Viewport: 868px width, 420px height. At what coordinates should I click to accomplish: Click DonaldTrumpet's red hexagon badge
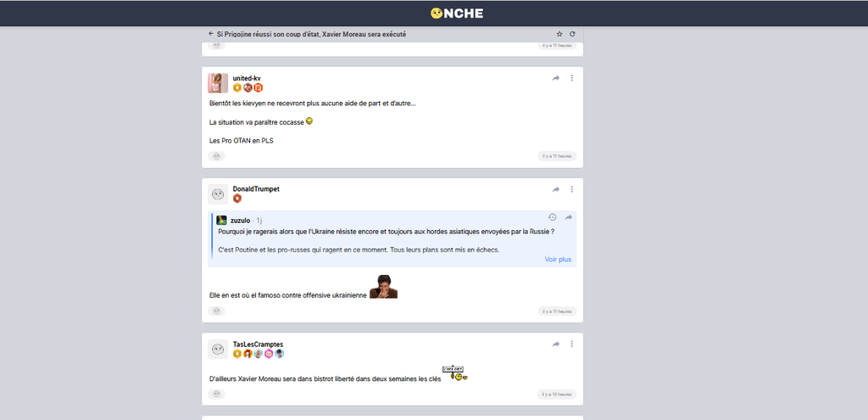237,199
